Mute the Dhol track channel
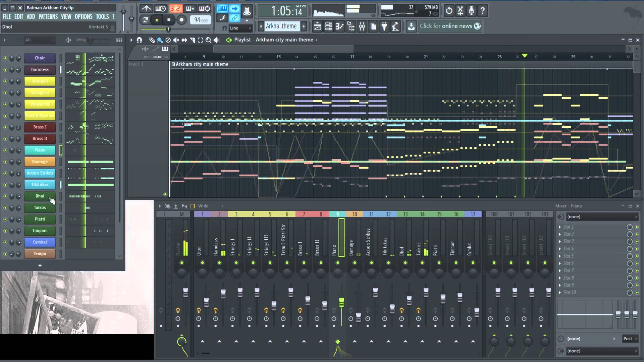This screenshot has height=362, width=644. (5, 196)
